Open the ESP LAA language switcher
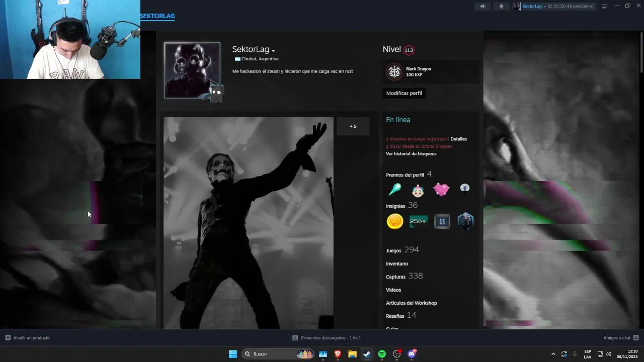644x362 pixels. click(588, 354)
